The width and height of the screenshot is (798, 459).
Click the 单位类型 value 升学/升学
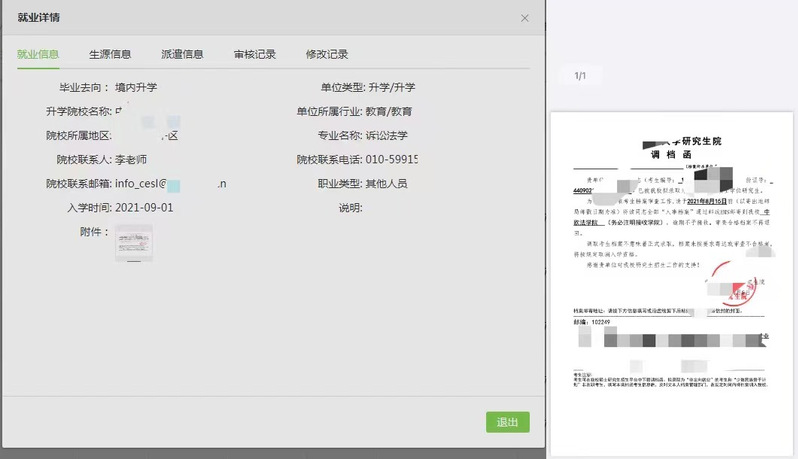pyautogui.click(x=391, y=88)
